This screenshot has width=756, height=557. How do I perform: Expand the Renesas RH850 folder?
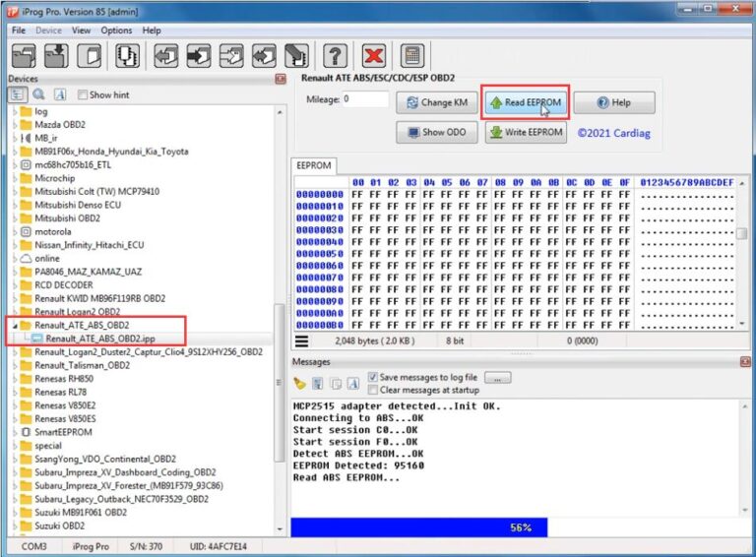click(x=15, y=379)
